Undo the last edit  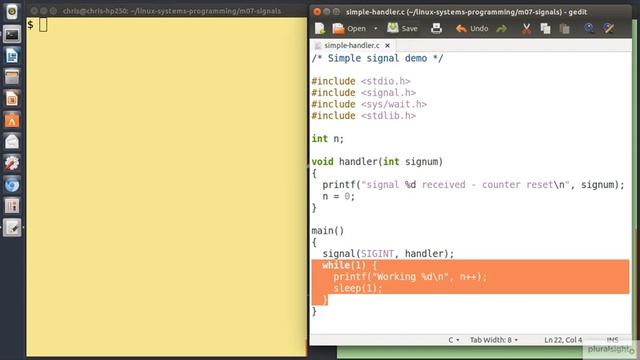[472, 29]
